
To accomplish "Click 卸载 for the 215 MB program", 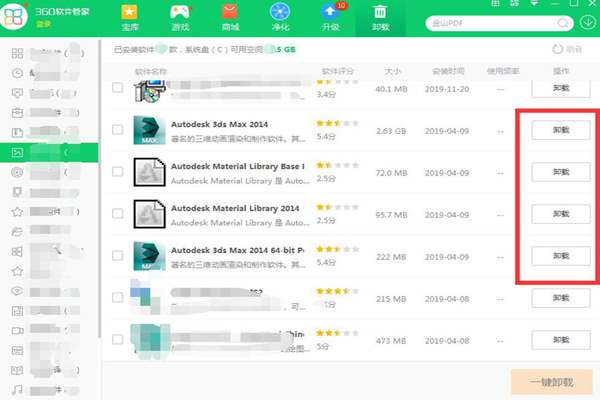I will pyautogui.click(x=561, y=298).
